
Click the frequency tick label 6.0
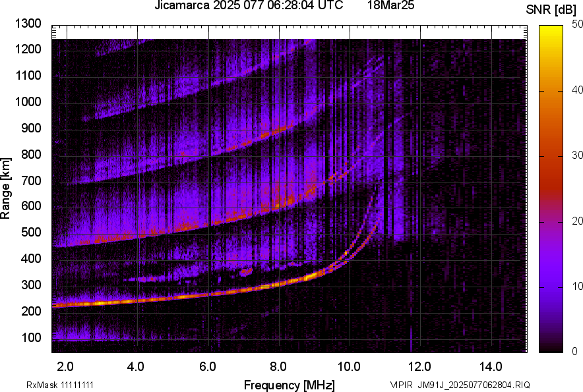click(x=207, y=367)
